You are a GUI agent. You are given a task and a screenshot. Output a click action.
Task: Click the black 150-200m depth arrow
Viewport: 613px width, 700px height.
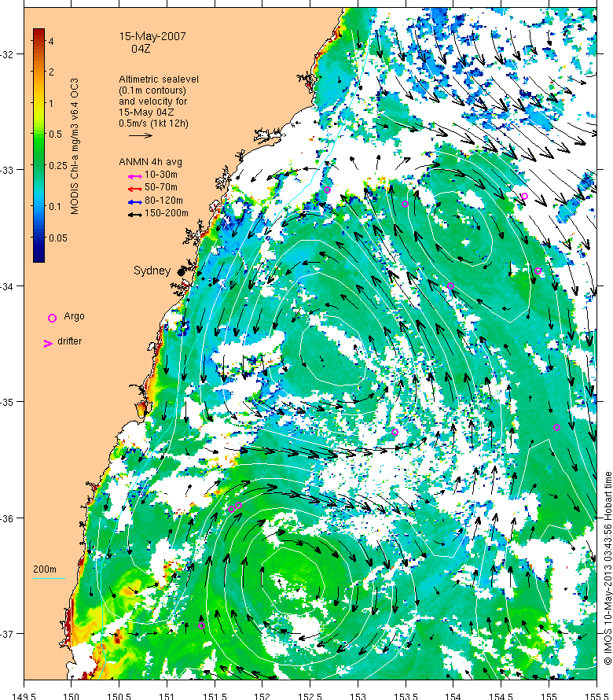pyautogui.click(x=135, y=215)
